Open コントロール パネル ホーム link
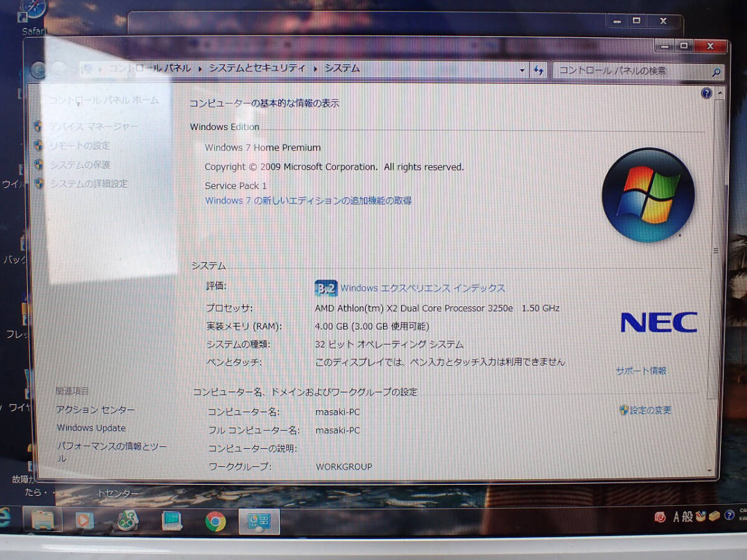Screen dimensions: 747x560 pyautogui.click(x=104, y=100)
